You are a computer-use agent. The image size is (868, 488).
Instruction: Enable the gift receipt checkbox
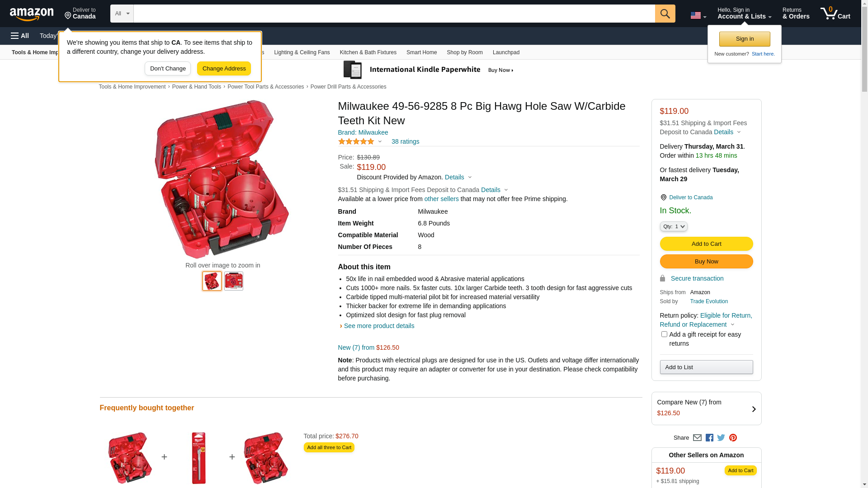tap(664, 334)
